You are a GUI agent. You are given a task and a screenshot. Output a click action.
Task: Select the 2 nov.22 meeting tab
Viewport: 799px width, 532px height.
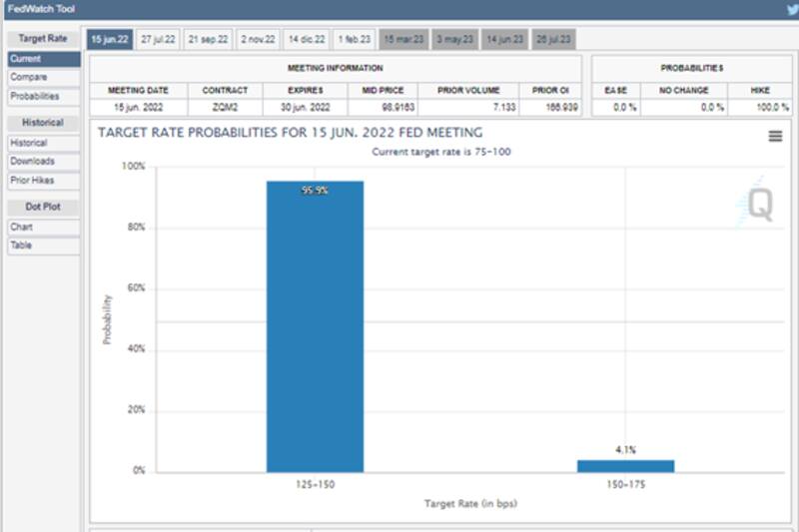point(257,39)
